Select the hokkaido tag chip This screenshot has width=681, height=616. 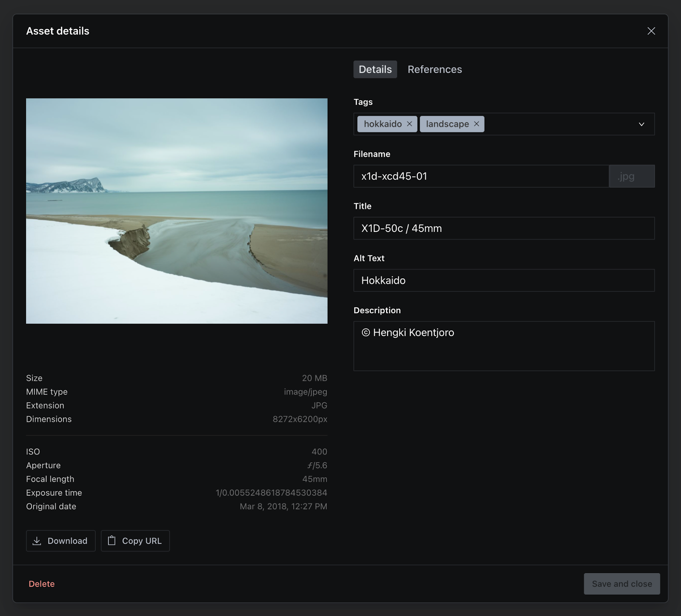click(x=382, y=124)
